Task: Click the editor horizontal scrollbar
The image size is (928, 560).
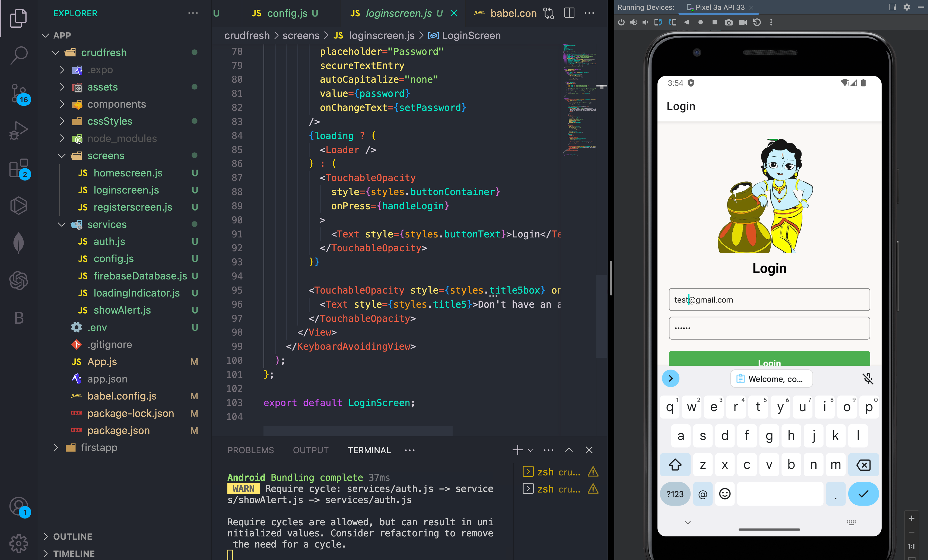Action: (x=358, y=431)
